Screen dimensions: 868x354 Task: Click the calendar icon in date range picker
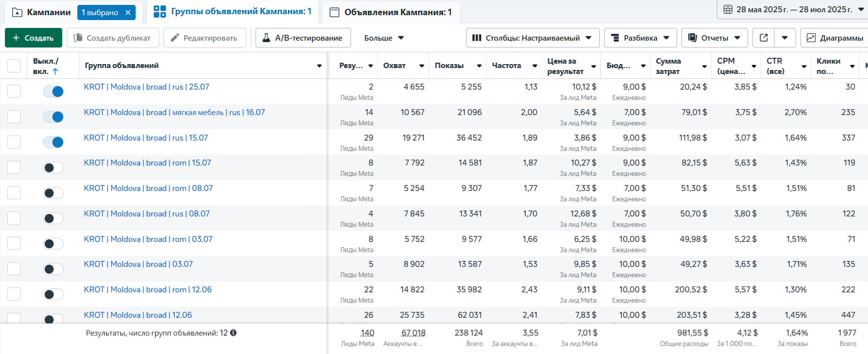pyautogui.click(x=727, y=9)
